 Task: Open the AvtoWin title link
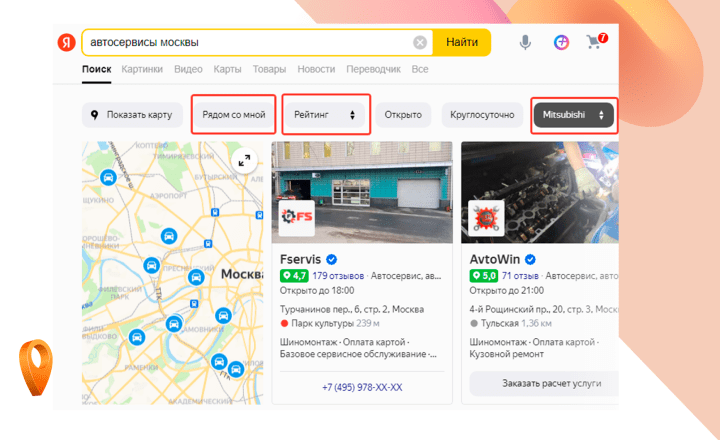click(495, 260)
